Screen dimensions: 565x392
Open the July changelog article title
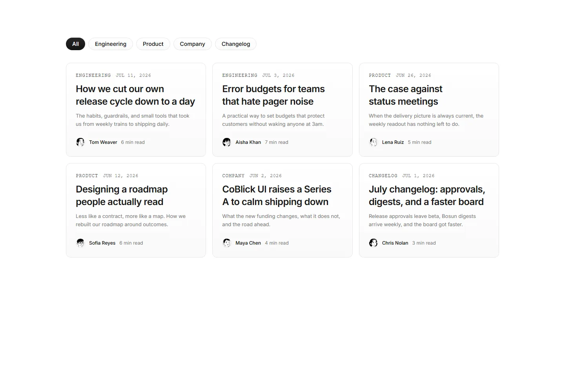(x=427, y=196)
